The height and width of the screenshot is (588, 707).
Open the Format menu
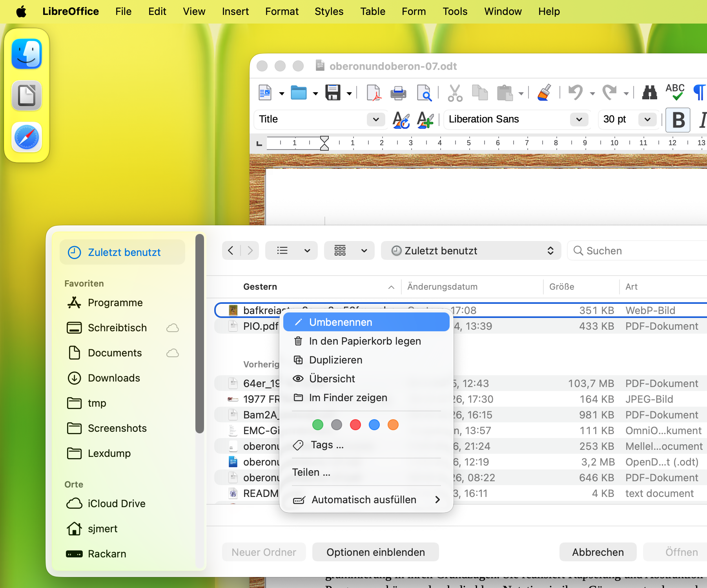point(282,11)
